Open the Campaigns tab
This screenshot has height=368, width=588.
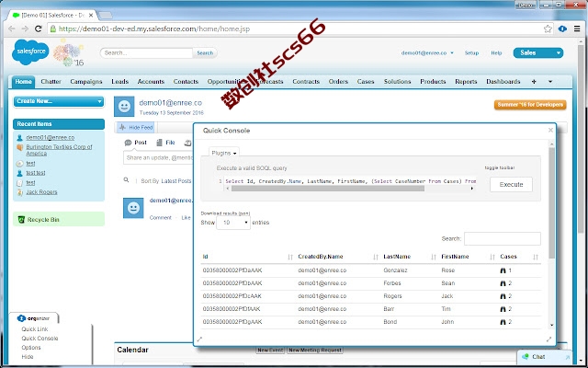click(x=85, y=82)
